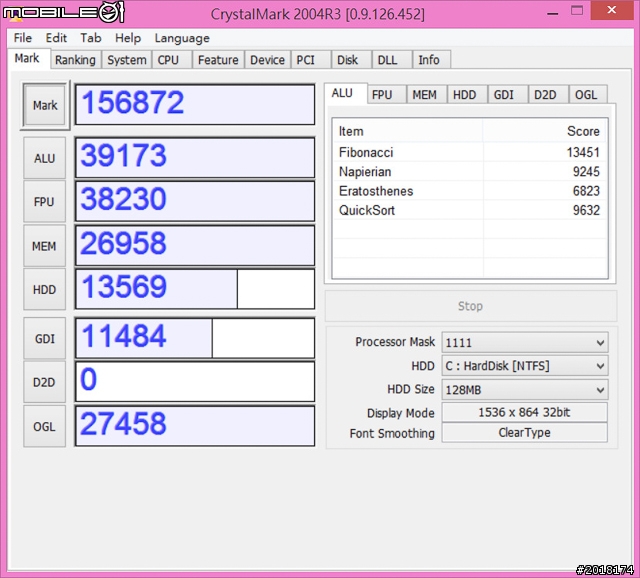Select the QuickSort row
The width and height of the screenshot is (640, 578).
tap(469, 210)
